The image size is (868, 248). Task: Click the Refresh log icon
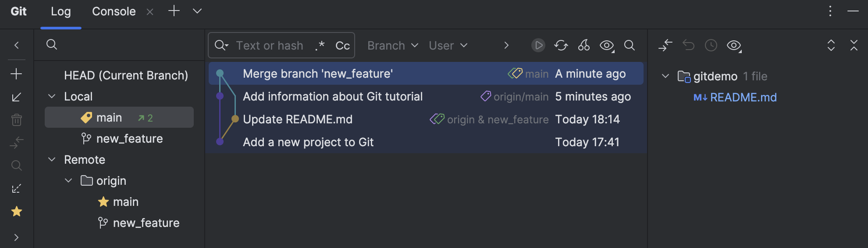pos(561,45)
